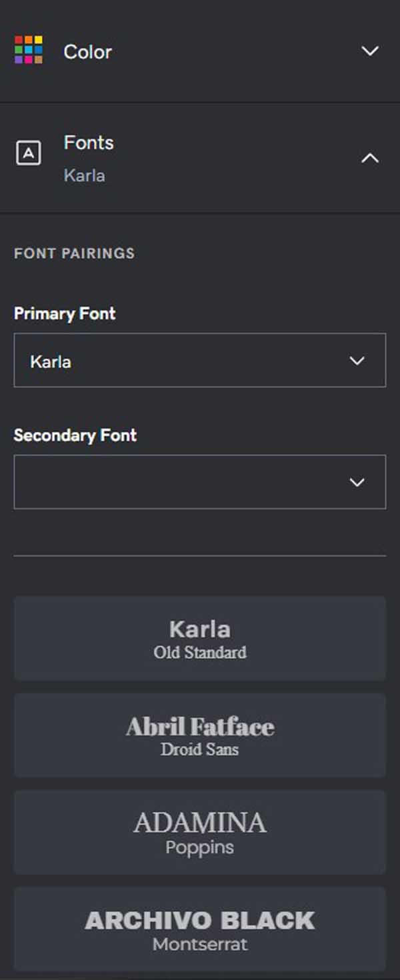Click the Secondary Font label
400x980 pixels.
click(75, 435)
